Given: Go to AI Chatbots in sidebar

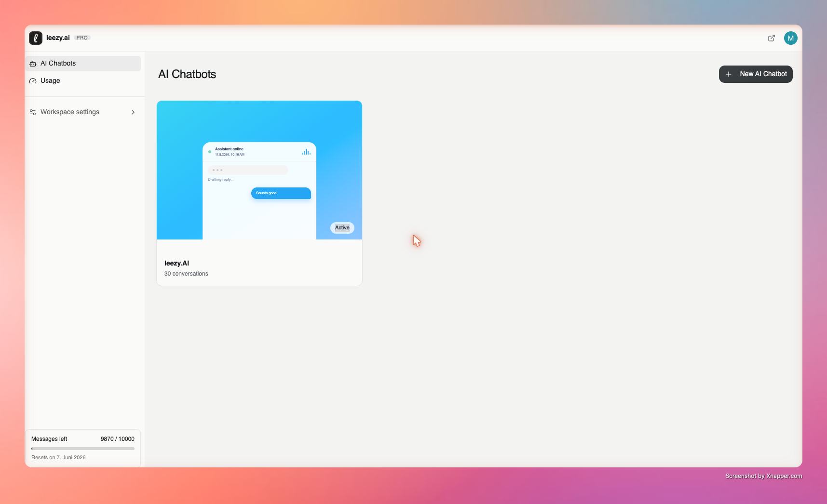Looking at the screenshot, I should click(x=83, y=64).
